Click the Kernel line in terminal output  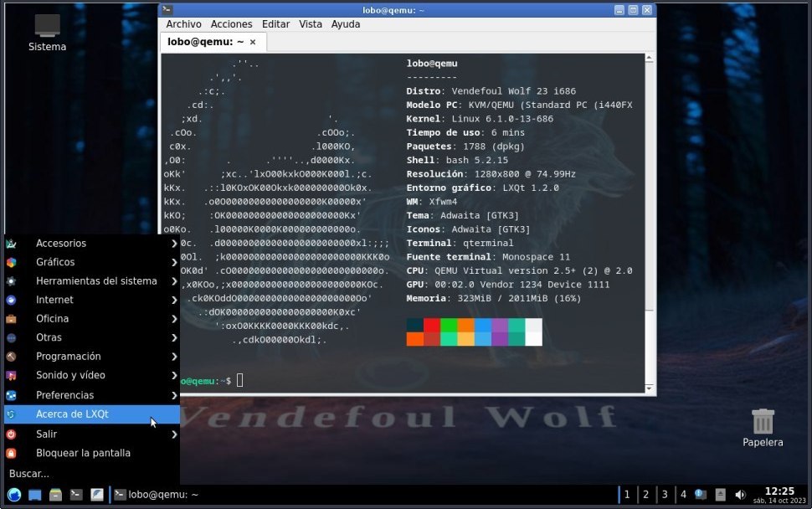tap(480, 119)
